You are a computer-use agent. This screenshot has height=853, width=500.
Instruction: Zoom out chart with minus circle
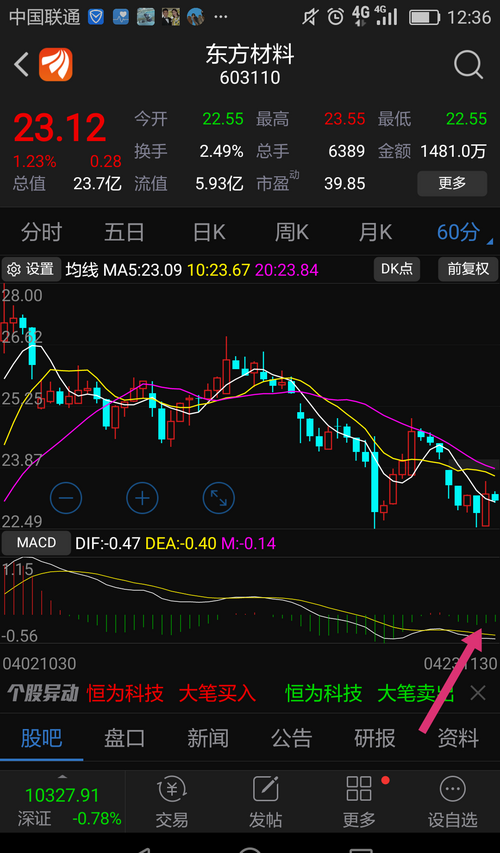pyautogui.click(x=66, y=498)
